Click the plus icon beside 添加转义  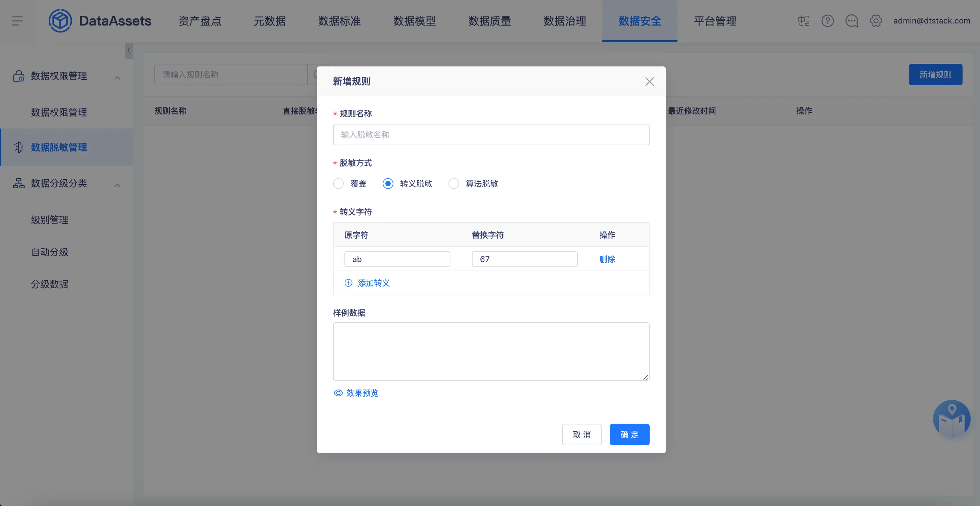348,283
